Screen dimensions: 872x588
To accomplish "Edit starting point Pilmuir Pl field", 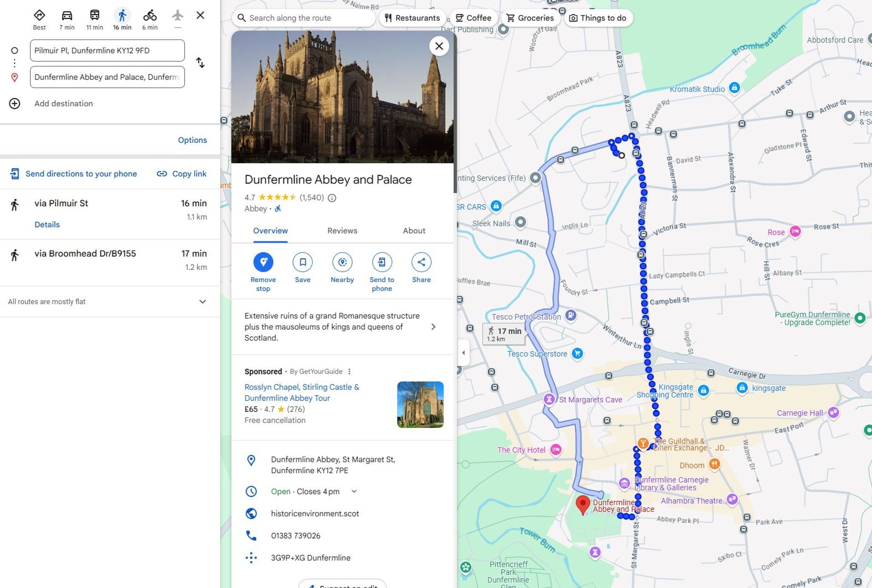I will pos(107,51).
